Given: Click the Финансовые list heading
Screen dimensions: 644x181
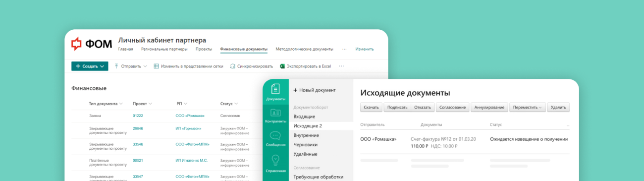Looking at the screenshot, I should 89,88.
